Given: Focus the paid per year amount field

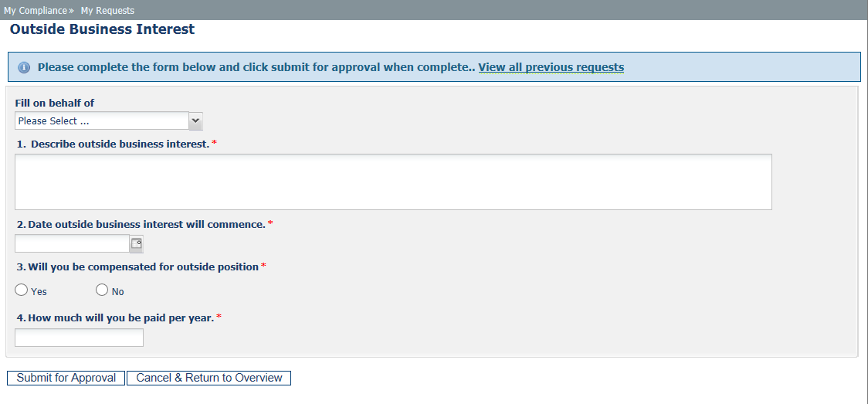Looking at the screenshot, I should 80,338.
